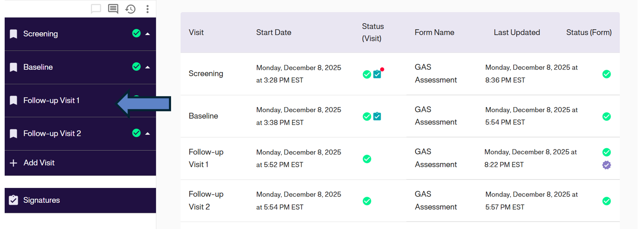The height and width of the screenshot is (243, 644).
Task: Collapse the Screening visit section
Action: 148,34
